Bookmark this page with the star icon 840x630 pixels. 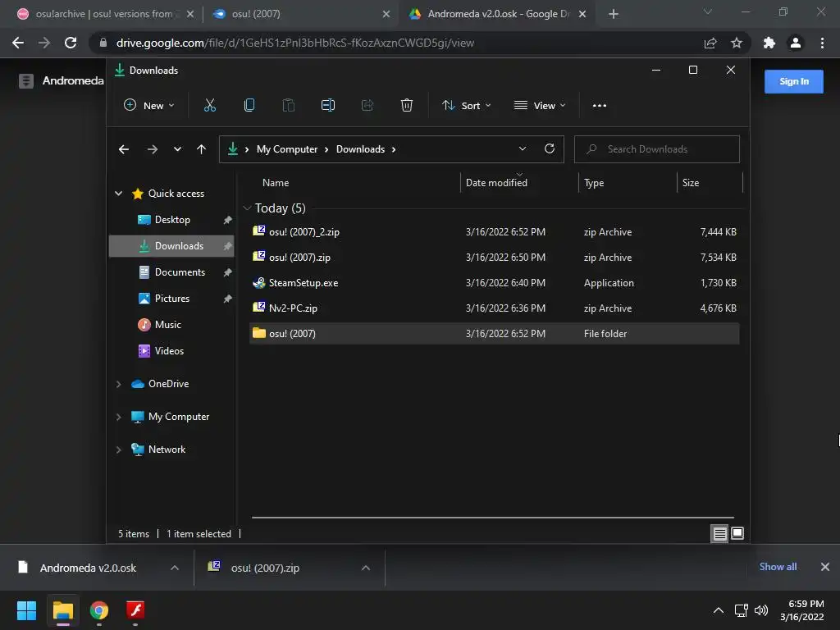(737, 43)
